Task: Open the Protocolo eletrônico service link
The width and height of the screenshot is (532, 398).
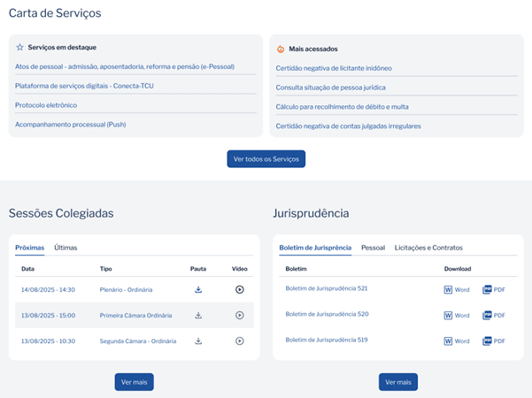Action: pos(46,105)
